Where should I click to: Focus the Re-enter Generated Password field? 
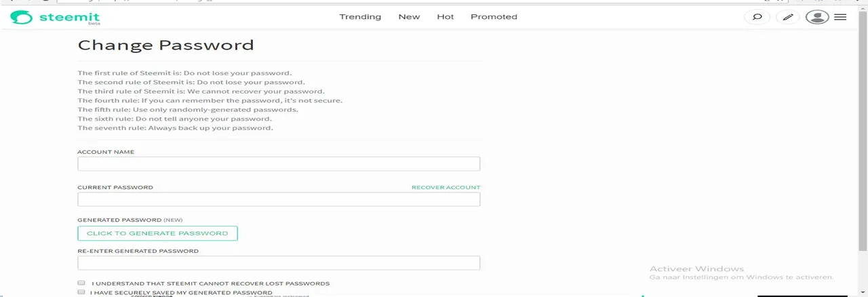click(x=279, y=263)
